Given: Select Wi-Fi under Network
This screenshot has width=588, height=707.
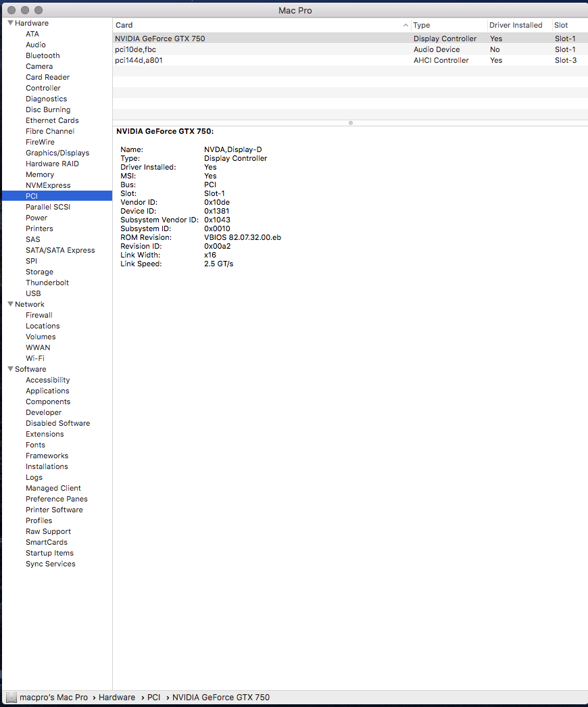Looking at the screenshot, I should pyautogui.click(x=35, y=358).
